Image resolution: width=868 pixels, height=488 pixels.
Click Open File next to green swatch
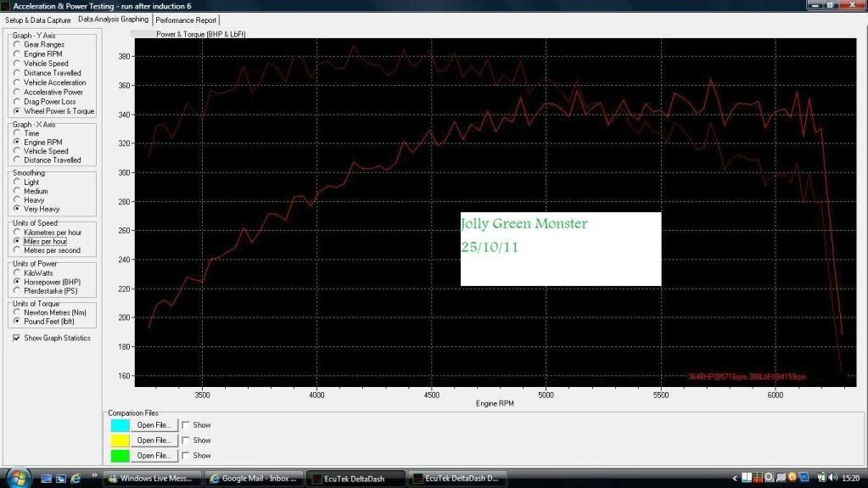click(x=154, y=456)
